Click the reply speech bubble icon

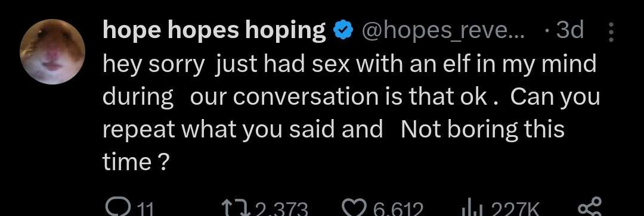click(x=117, y=208)
